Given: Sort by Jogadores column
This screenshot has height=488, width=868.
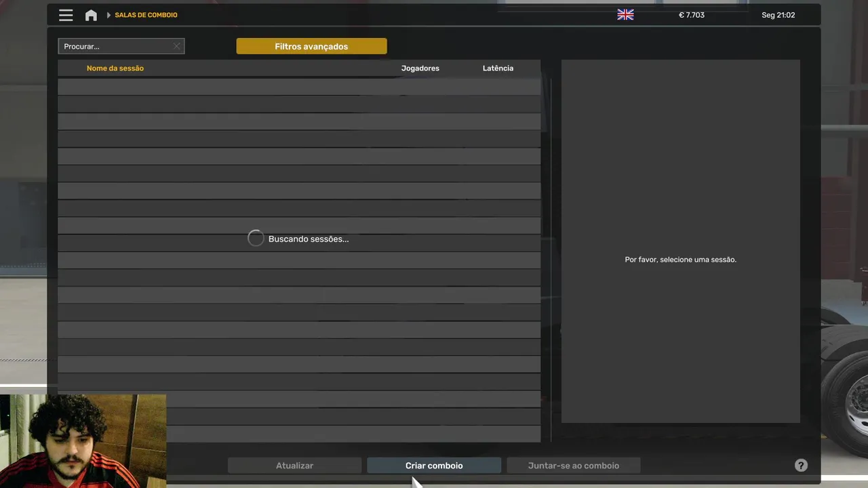Looking at the screenshot, I should (x=420, y=68).
